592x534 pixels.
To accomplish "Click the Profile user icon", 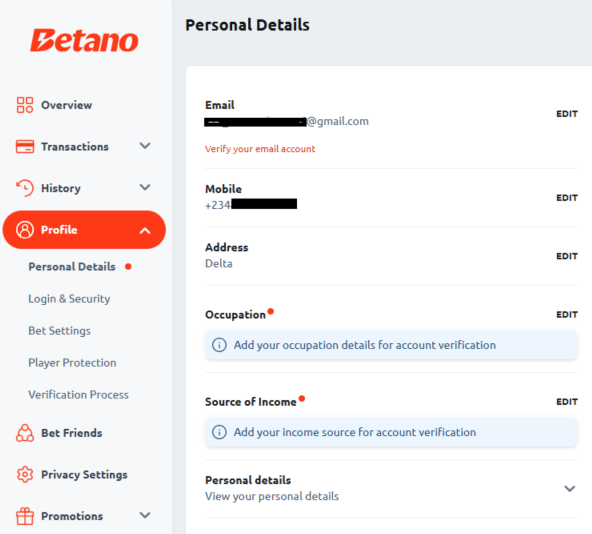I will click(x=25, y=230).
